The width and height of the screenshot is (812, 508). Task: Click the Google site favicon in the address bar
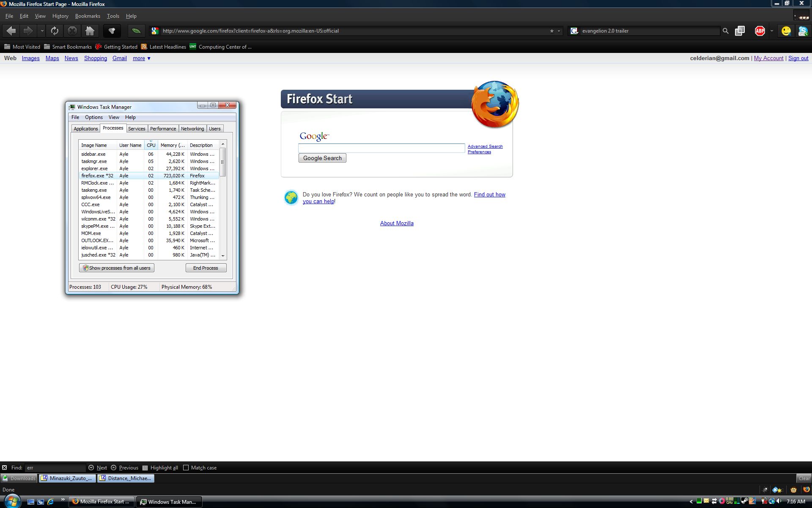[155, 31]
